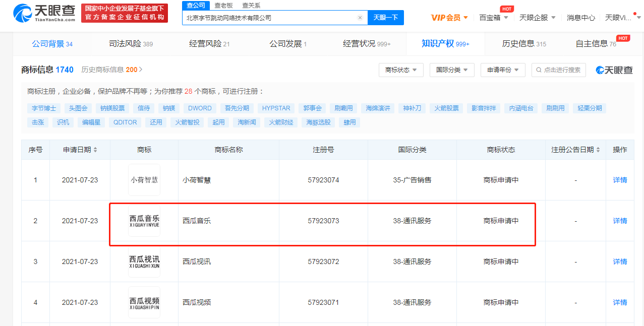Screen dimensions: 644x326
Task: Expand the 百宝箱 menu in the header
Action: [493, 18]
